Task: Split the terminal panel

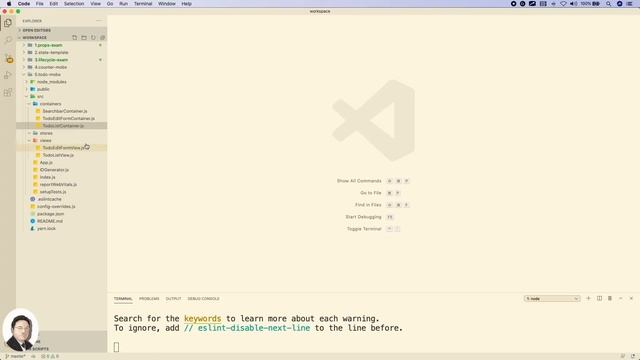Action: click(599, 298)
